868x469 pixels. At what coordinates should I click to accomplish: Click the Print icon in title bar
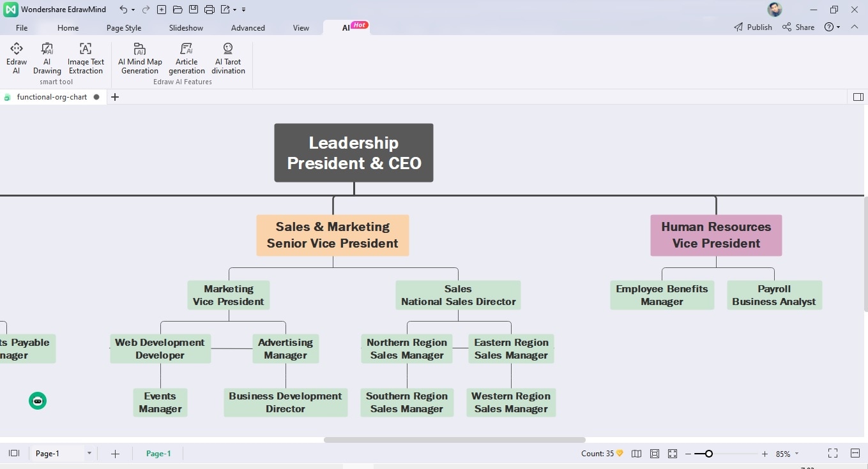pyautogui.click(x=209, y=10)
